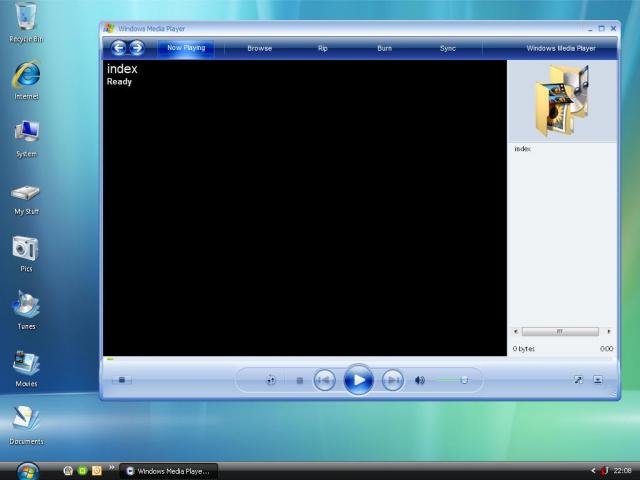Click the Ready status text
The image size is (640, 480).
119,82
